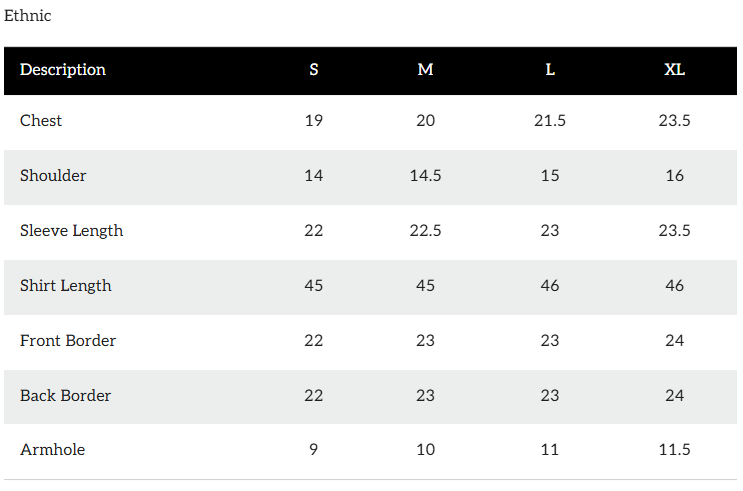Select the Front Border row label
The image size is (743, 491).
(x=68, y=341)
